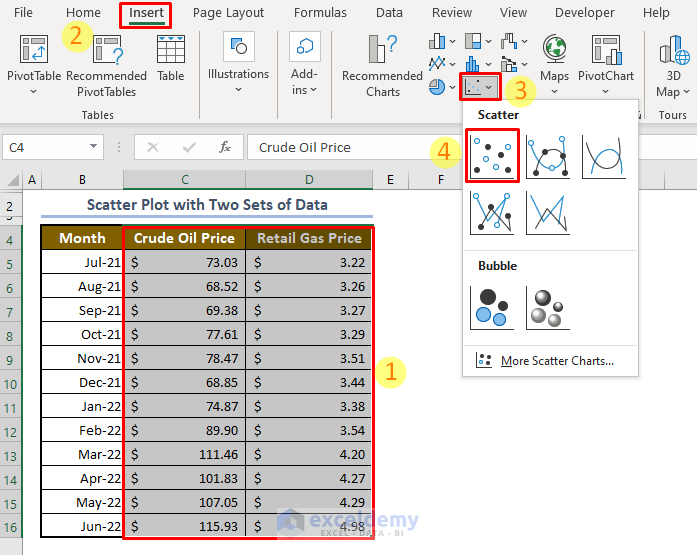The image size is (697, 555).
Task: Click the Cancel X in the formula bar
Action: tap(153, 147)
